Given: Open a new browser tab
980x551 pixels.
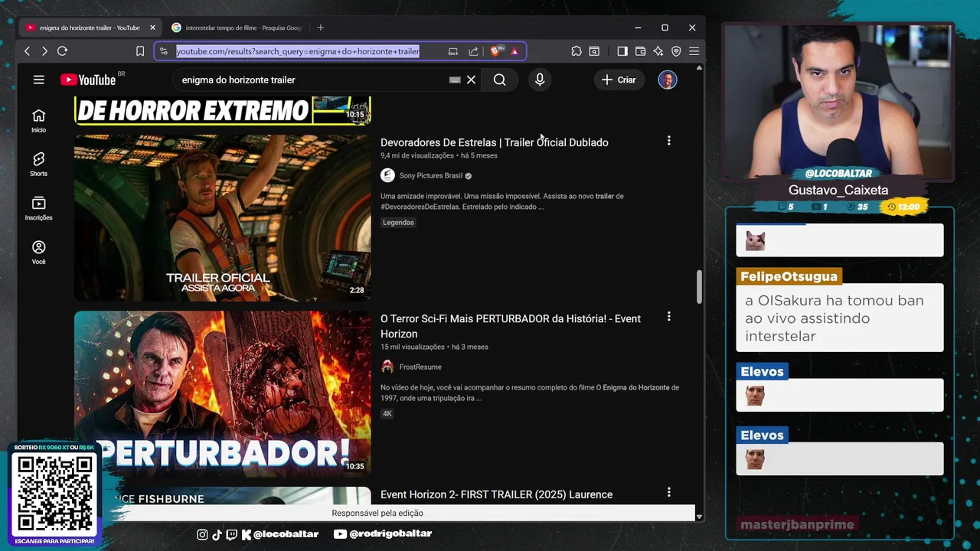Looking at the screenshot, I should tap(321, 28).
